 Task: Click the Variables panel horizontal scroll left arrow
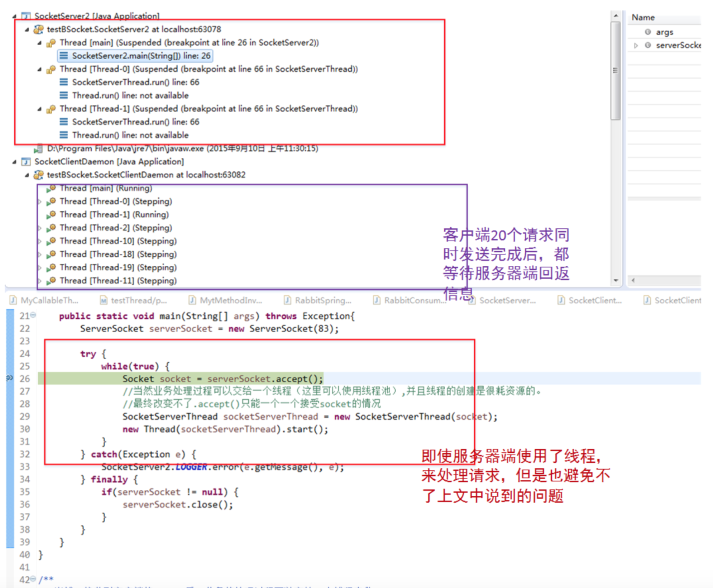[x=633, y=281]
